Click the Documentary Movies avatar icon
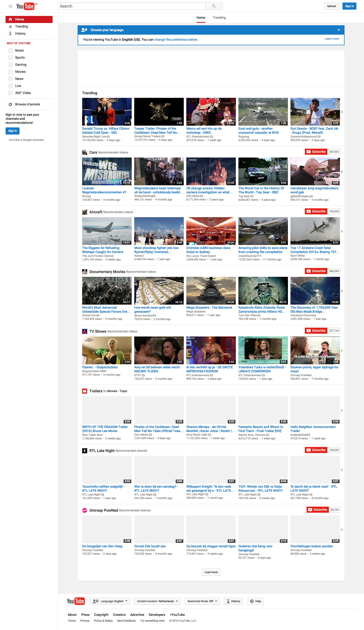The image size is (364, 630). click(x=85, y=272)
